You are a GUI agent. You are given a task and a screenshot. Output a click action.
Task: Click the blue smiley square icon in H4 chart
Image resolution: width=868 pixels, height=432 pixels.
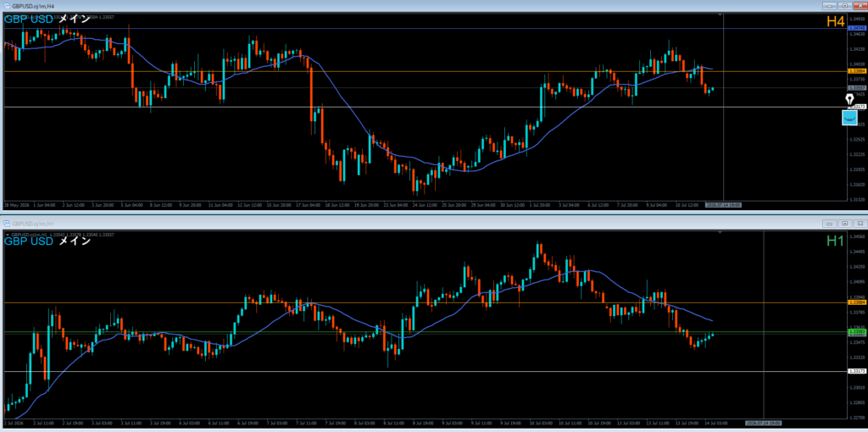click(849, 117)
